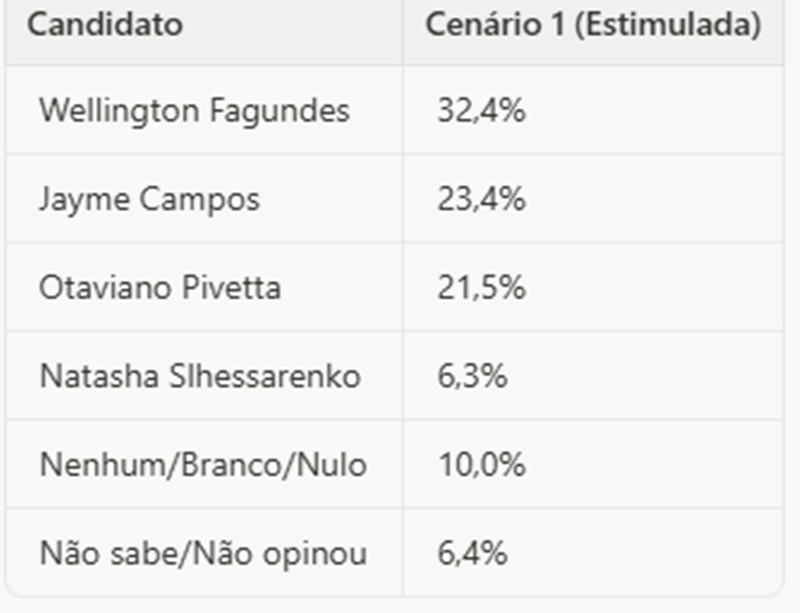
Task: Highlight the entire Jayme Campos table row
Action: [x=394, y=199]
